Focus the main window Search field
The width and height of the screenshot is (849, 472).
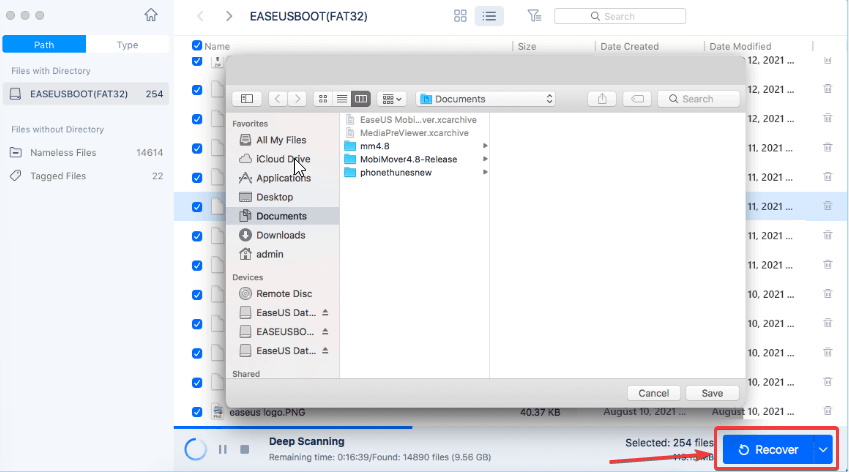point(620,16)
